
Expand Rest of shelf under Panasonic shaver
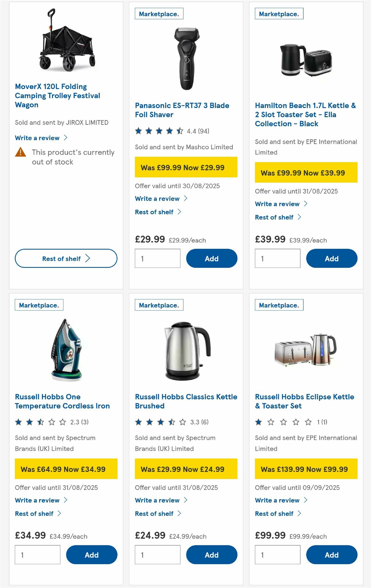coord(154,212)
